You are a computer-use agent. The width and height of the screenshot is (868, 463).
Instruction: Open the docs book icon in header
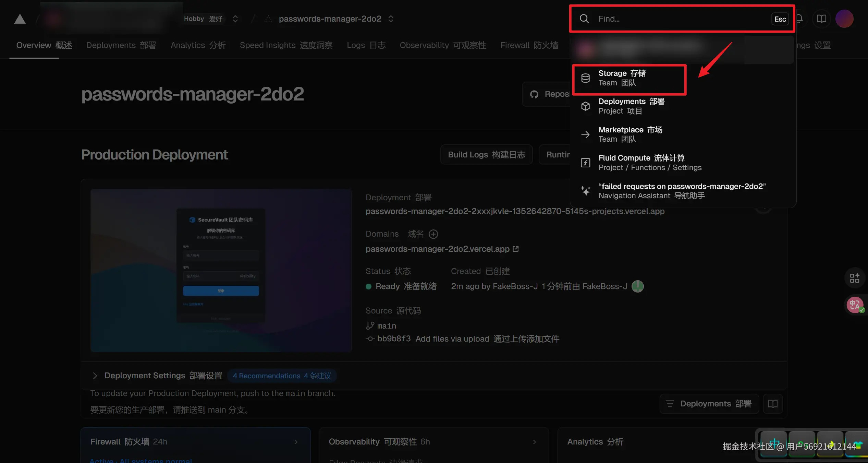coord(821,19)
